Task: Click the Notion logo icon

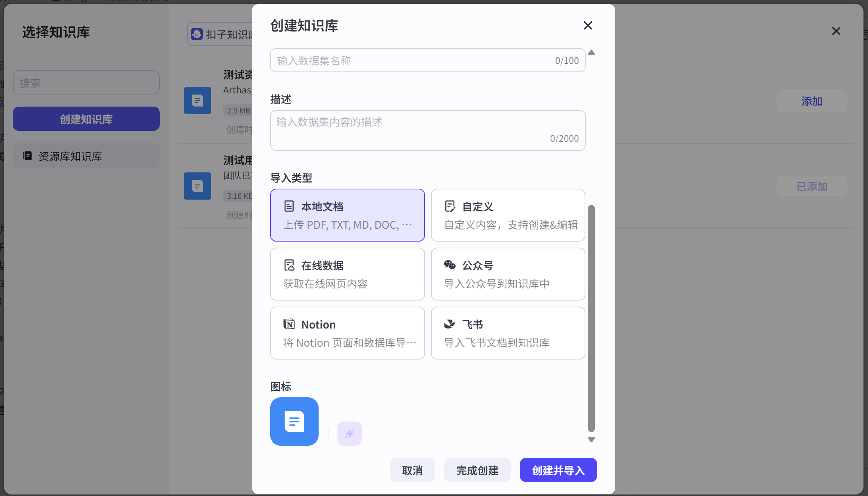Action: [x=289, y=324]
